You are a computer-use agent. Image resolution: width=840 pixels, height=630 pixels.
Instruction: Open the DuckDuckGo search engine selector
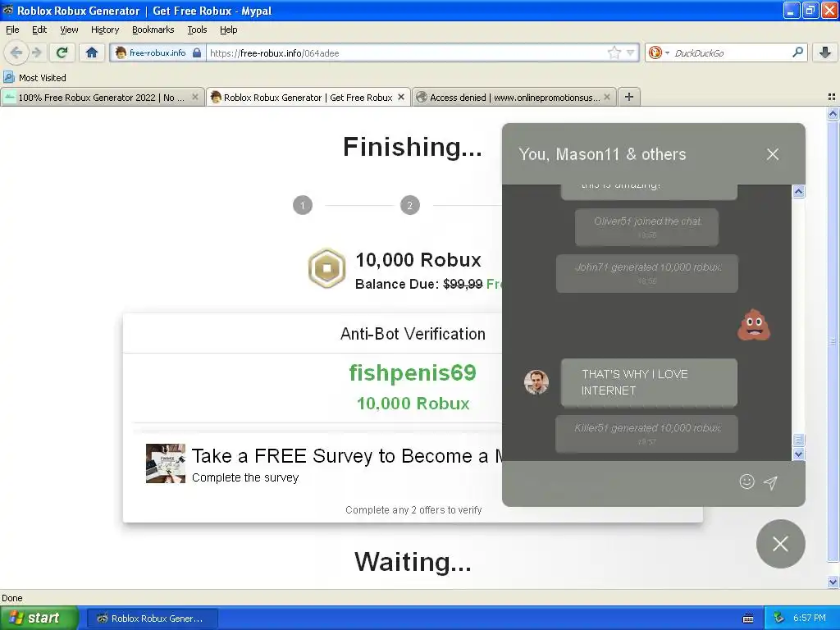pos(659,52)
